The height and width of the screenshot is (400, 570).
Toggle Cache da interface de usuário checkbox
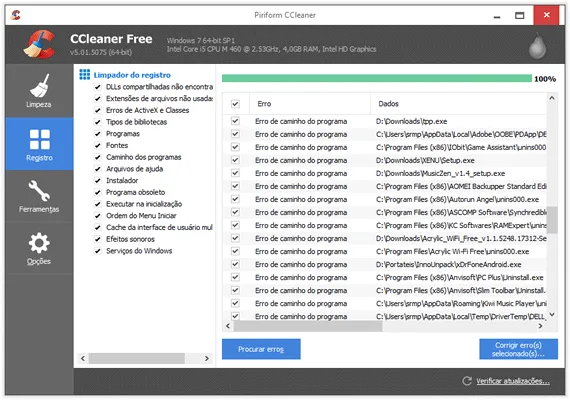pyautogui.click(x=97, y=227)
